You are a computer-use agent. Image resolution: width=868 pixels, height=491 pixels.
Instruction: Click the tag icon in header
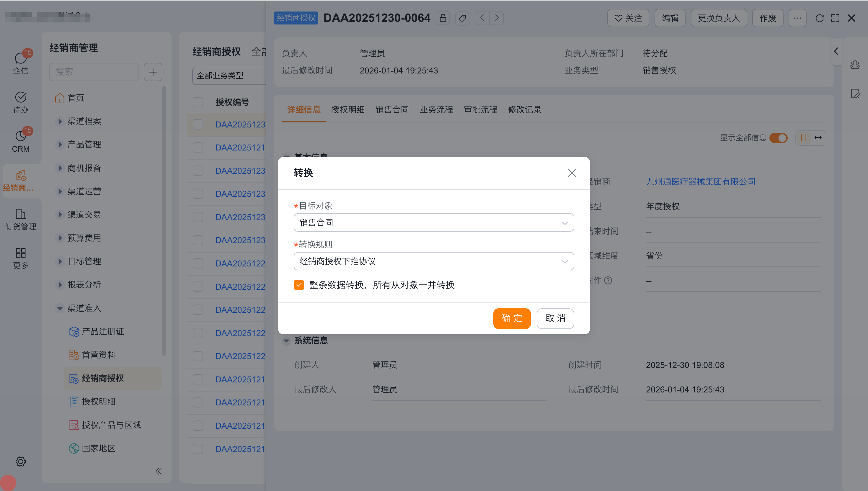pyautogui.click(x=462, y=18)
